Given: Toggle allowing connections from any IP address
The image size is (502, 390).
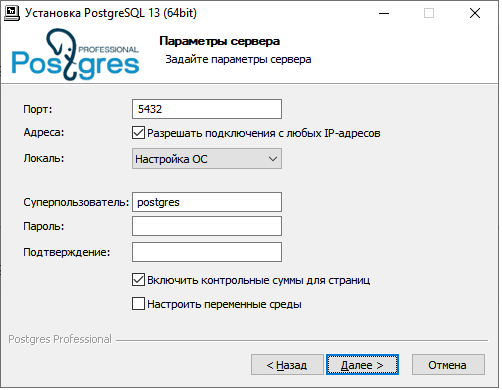Looking at the screenshot, I should (x=138, y=133).
